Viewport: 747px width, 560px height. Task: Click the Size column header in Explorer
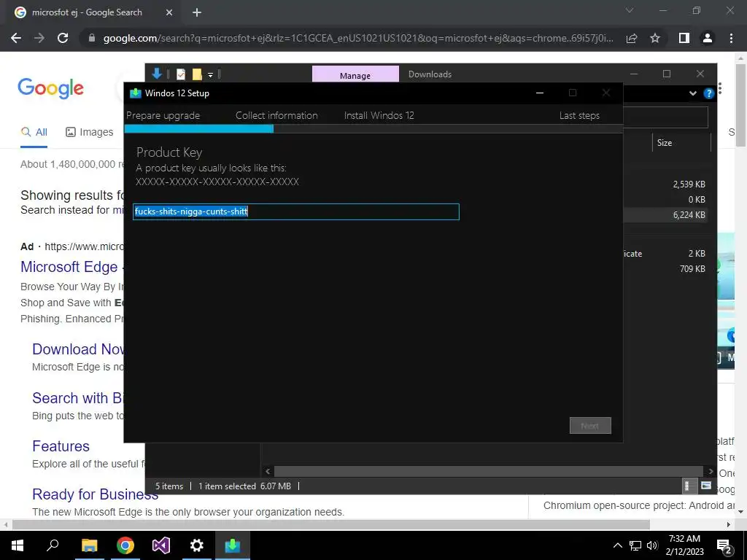pos(681,143)
